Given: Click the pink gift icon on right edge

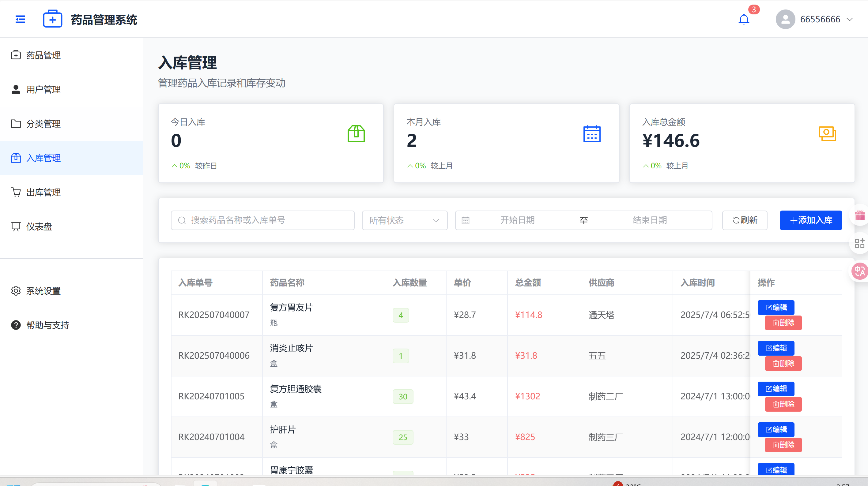Looking at the screenshot, I should [x=859, y=215].
